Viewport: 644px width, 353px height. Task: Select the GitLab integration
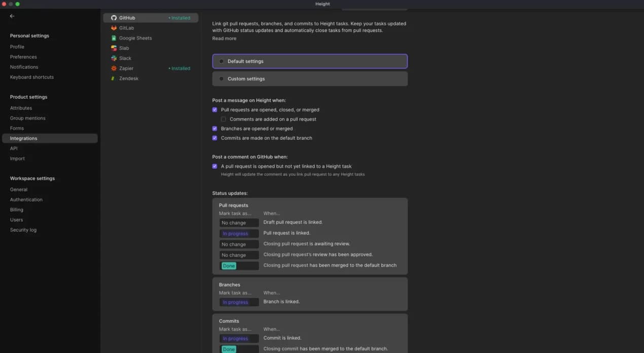[151, 28]
